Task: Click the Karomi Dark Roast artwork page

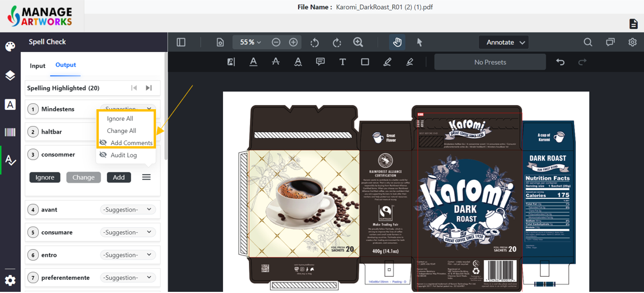Action: [x=406, y=191]
